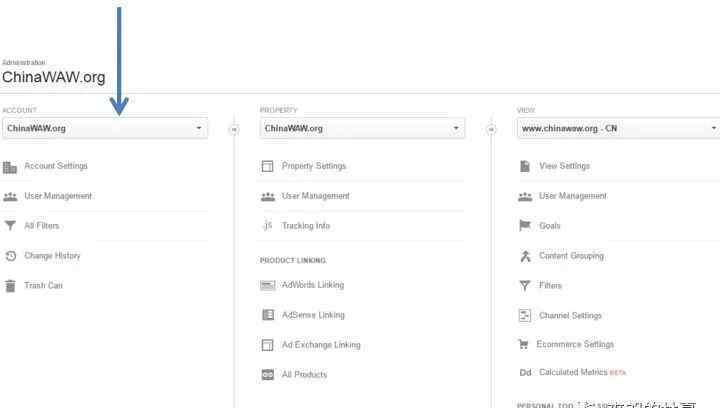The image size is (720, 408).
Task: Expand the View dropdown www.chinawaw.org - CN
Action: [x=618, y=129]
